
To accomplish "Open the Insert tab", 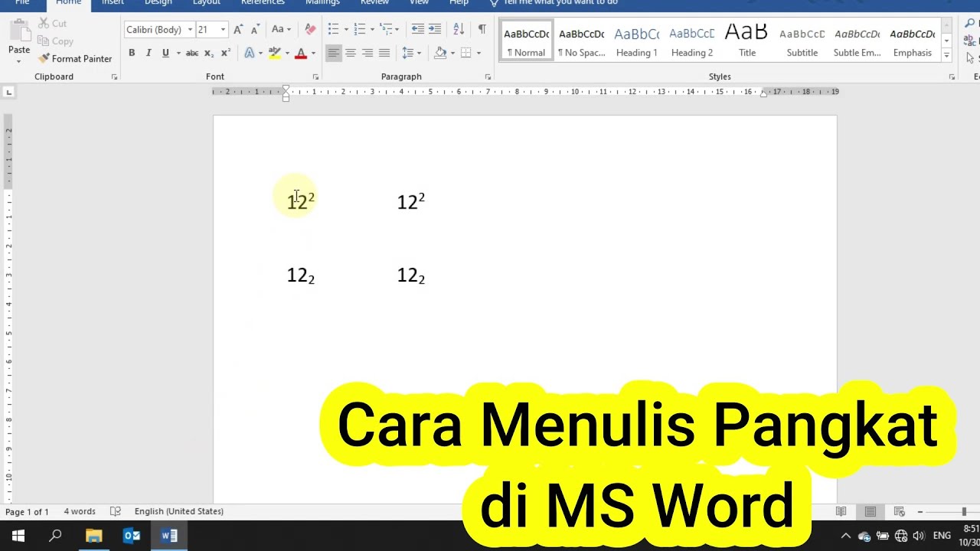I will click(113, 3).
